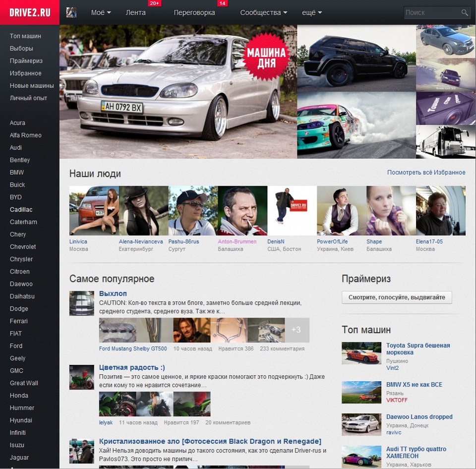Click the +3 more photos tile
The height and width of the screenshot is (469, 476).
coord(297,330)
